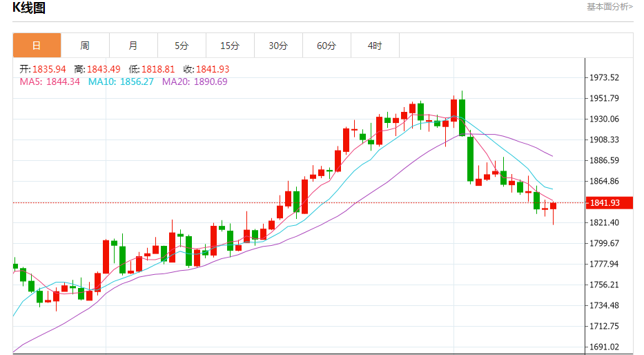Click the MA10 indicator label
Image resolution: width=644 pixels, height=355 pixels.
click(121, 81)
